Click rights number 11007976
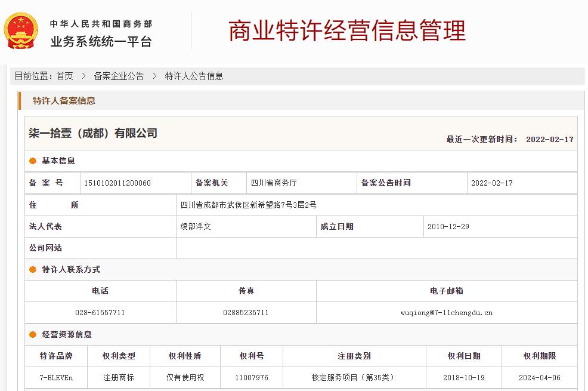This screenshot has height=391, width=588. pyautogui.click(x=252, y=377)
